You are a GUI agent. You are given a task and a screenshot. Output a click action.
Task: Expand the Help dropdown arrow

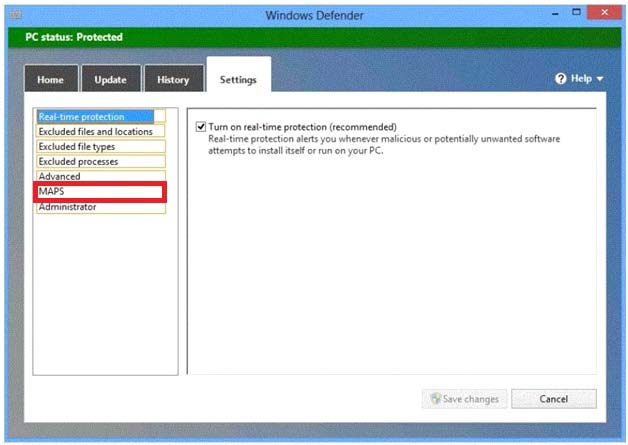[600, 79]
